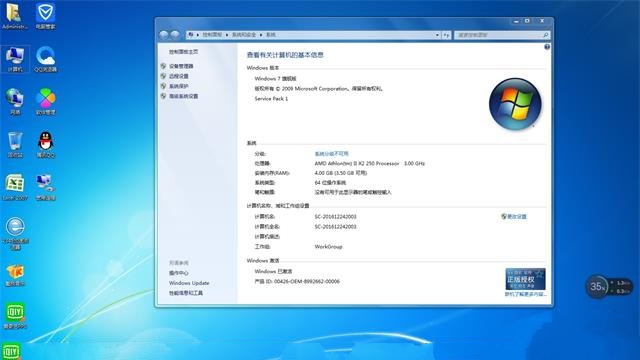Go to 控制面板 in the breadcrumb

(x=212, y=35)
